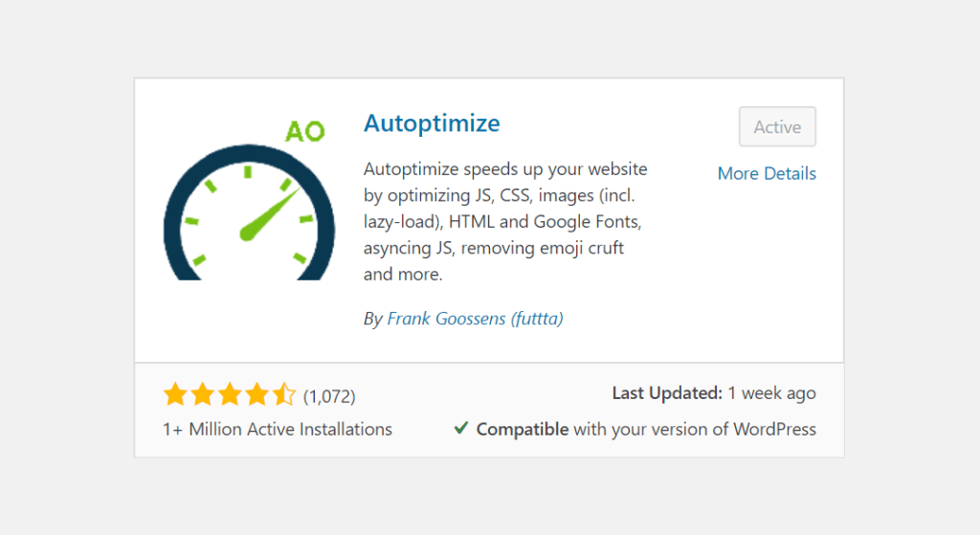Open the More Details link
This screenshot has width=980, height=535.
coord(767,173)
